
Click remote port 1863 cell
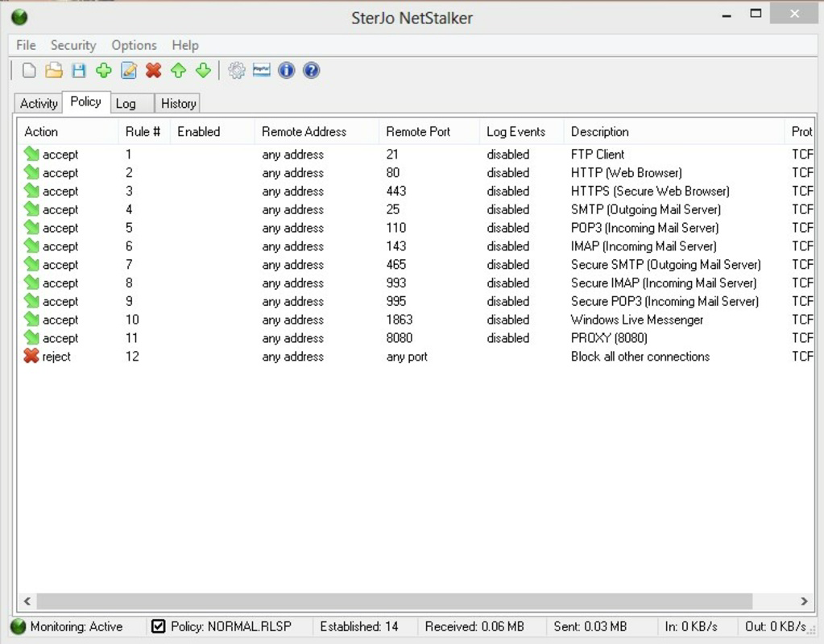400,320
